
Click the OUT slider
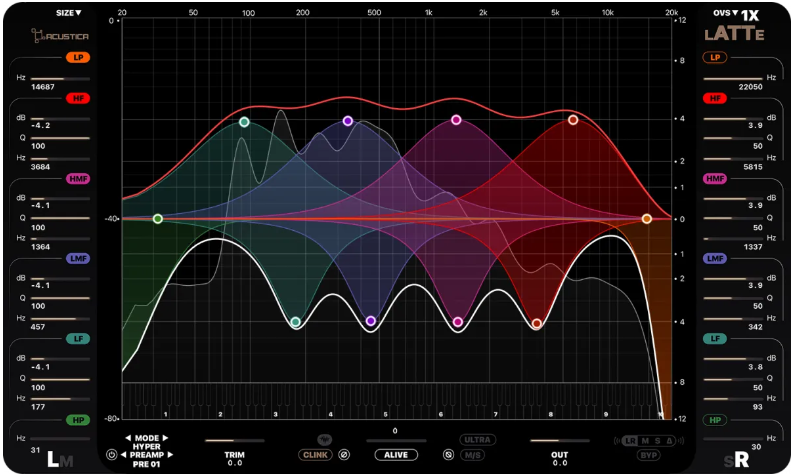click(x=559, y=441)
